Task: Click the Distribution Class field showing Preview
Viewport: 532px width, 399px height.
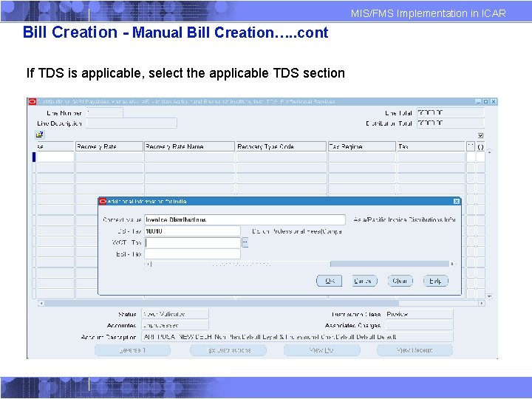Action: (x=419, y=314)
